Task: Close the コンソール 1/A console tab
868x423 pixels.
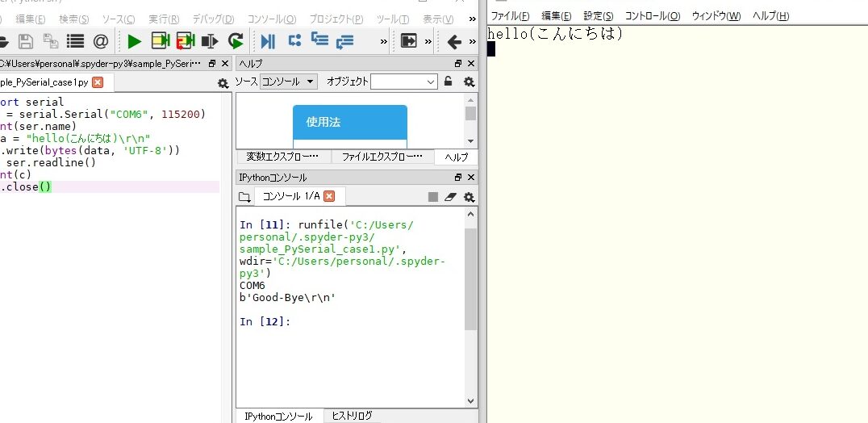Action: tap(329, 196)
